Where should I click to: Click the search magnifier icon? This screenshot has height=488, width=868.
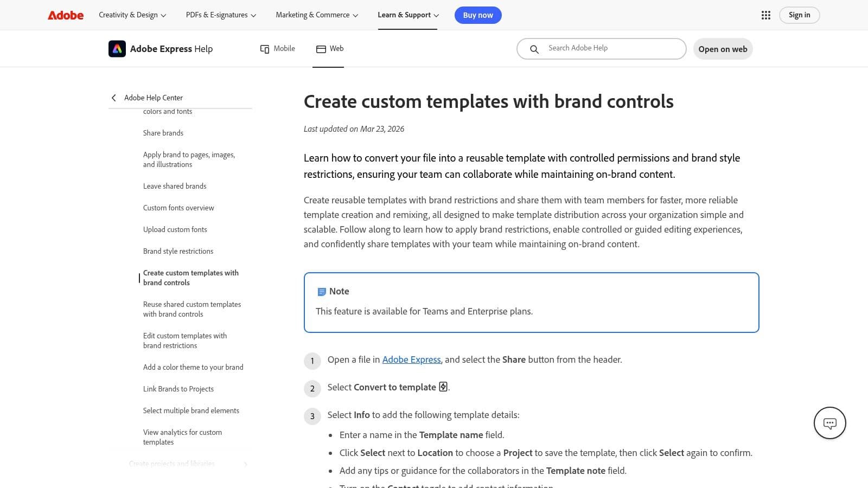tap(534, 49)
